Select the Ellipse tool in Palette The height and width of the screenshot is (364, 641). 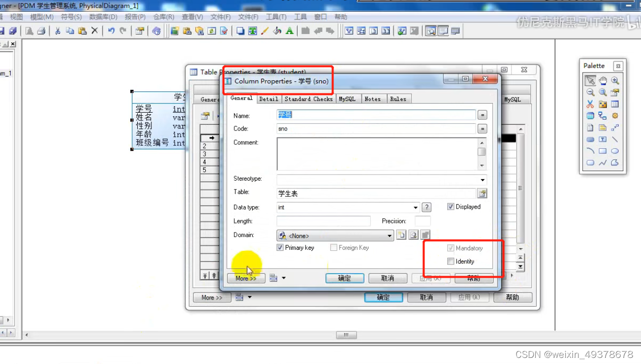coord(615,151)
